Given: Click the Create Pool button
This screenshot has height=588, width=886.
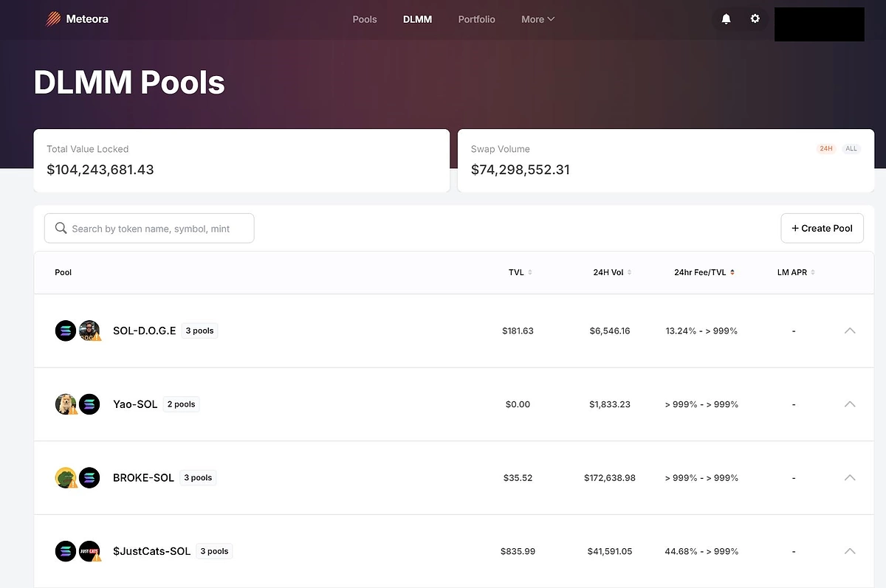Looking at the screenshot, I should click(822, 229).
